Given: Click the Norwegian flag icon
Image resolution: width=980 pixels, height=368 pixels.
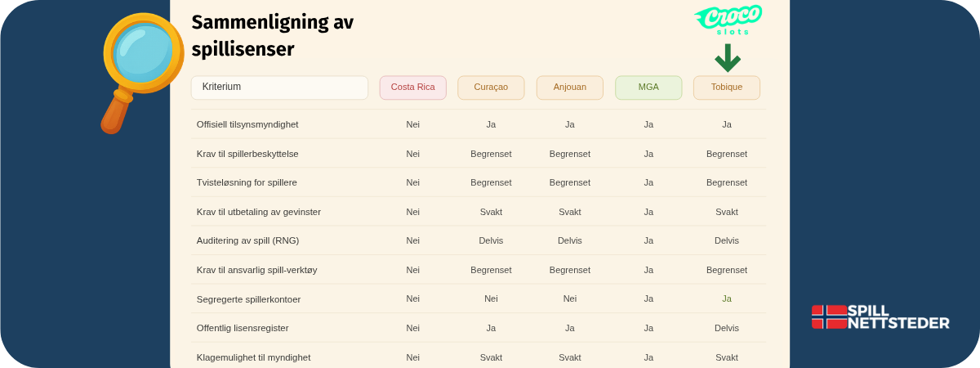Looking at the screenshot, I should 829,316.
